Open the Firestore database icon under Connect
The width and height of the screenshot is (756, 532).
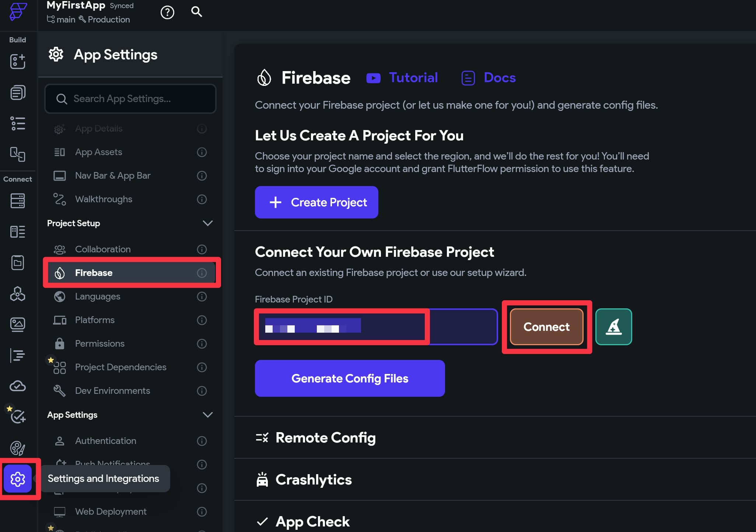click(18, 201)
